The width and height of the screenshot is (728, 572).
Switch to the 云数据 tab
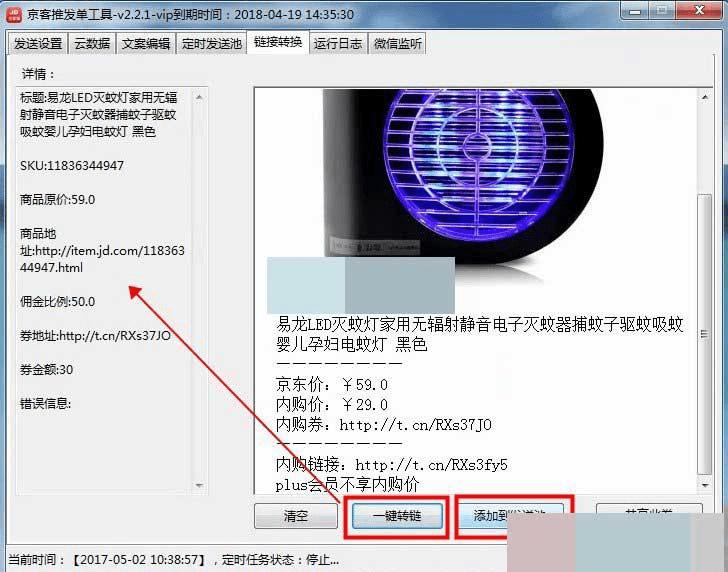92,44
